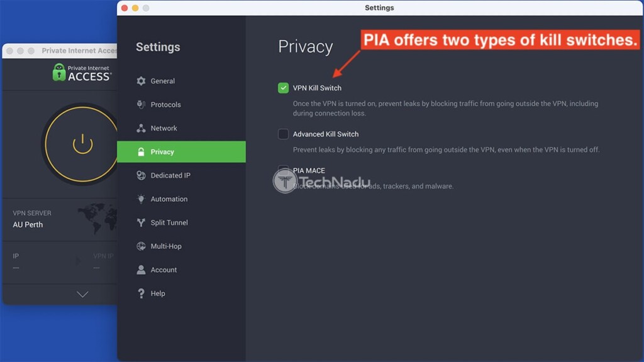Click the Dedicated IP globe icon
Image resolution: width=644 pixels, height=362 pixels.
point(141,175)
